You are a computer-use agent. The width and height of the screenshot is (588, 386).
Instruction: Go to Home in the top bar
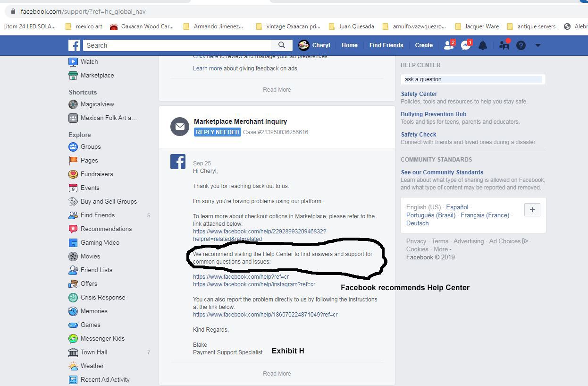(350, 45)
